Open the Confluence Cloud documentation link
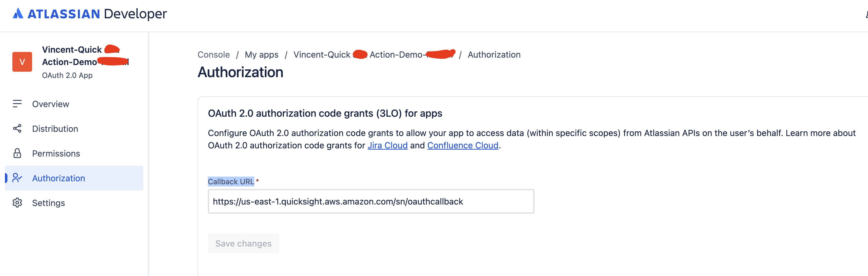868x276 pixels. (x=463, y=145)
